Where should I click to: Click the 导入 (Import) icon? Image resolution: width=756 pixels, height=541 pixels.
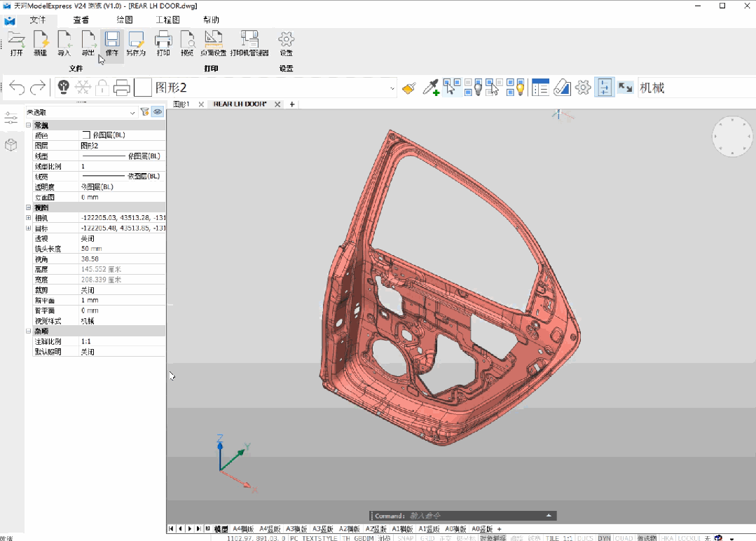pyautogui.click(x=64, y=42)
